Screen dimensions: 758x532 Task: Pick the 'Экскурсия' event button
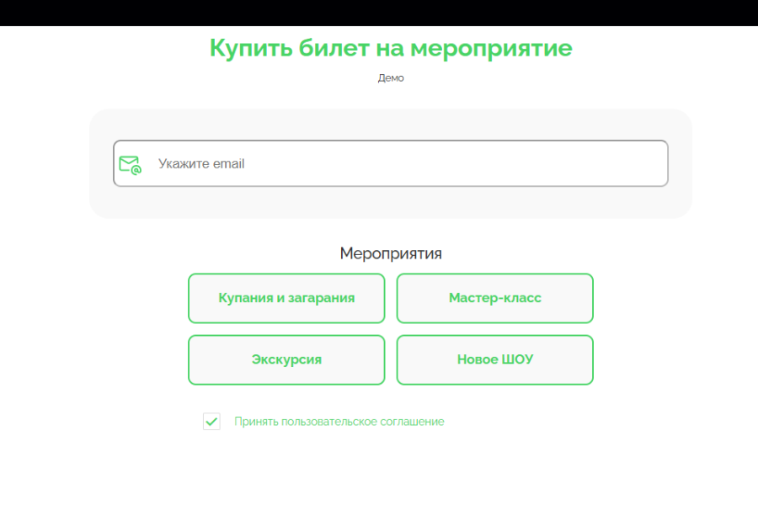click(286, 359)
